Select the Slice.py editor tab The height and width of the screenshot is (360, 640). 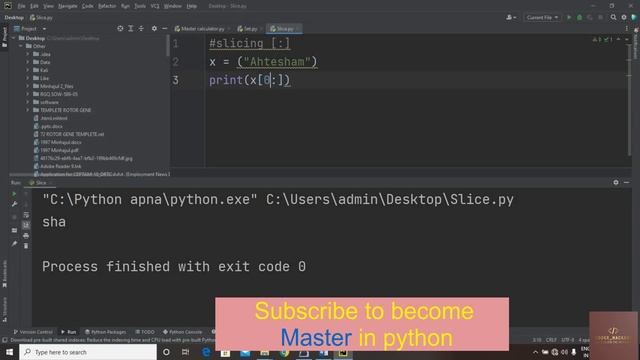click(283, 29)
